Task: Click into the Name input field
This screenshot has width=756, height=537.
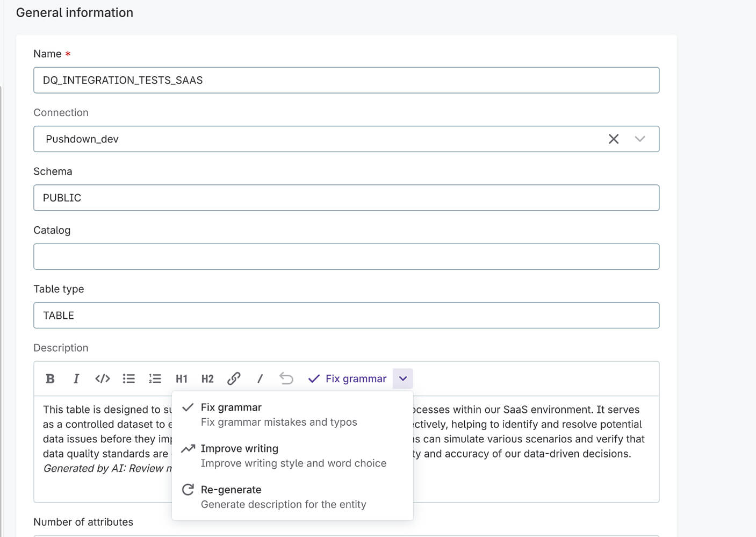Action: coord(346,80)
